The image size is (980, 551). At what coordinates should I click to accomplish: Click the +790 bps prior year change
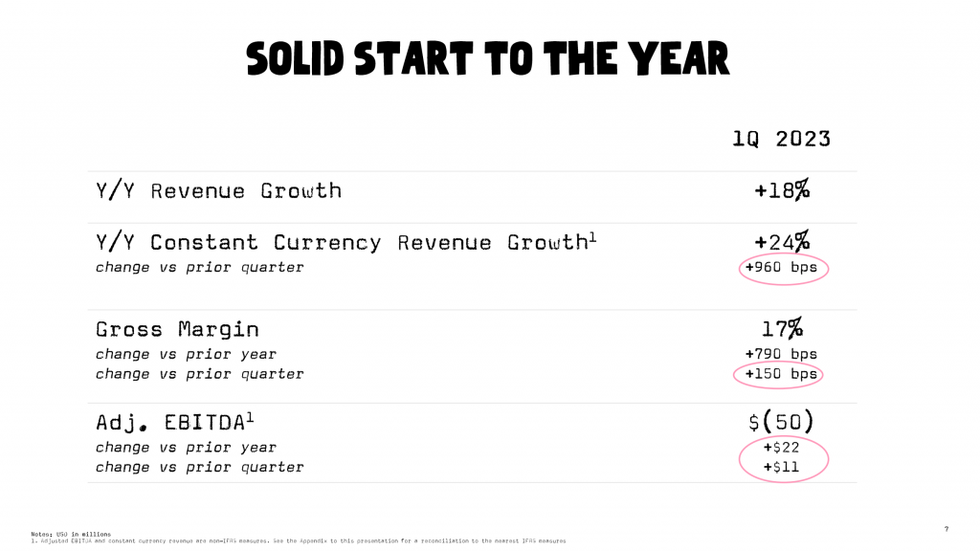click(781, 354)
